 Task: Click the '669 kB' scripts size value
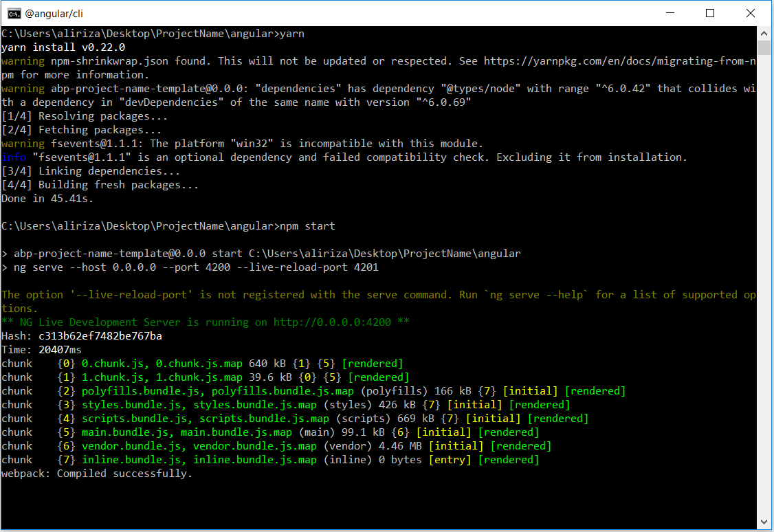[x=416, y=419]
